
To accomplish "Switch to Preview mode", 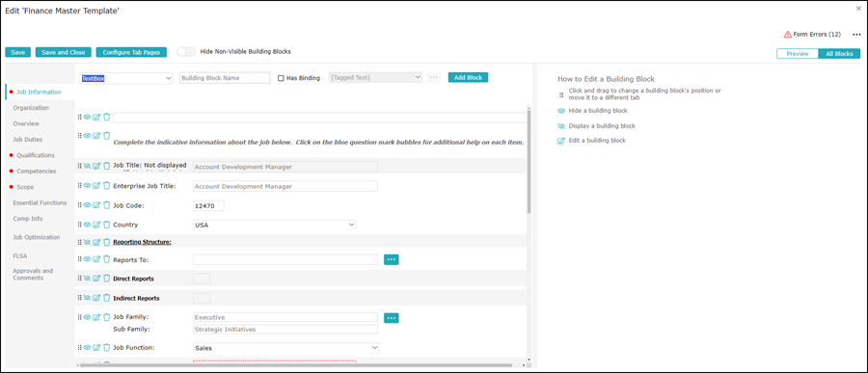I will click(x=798, y=54).
